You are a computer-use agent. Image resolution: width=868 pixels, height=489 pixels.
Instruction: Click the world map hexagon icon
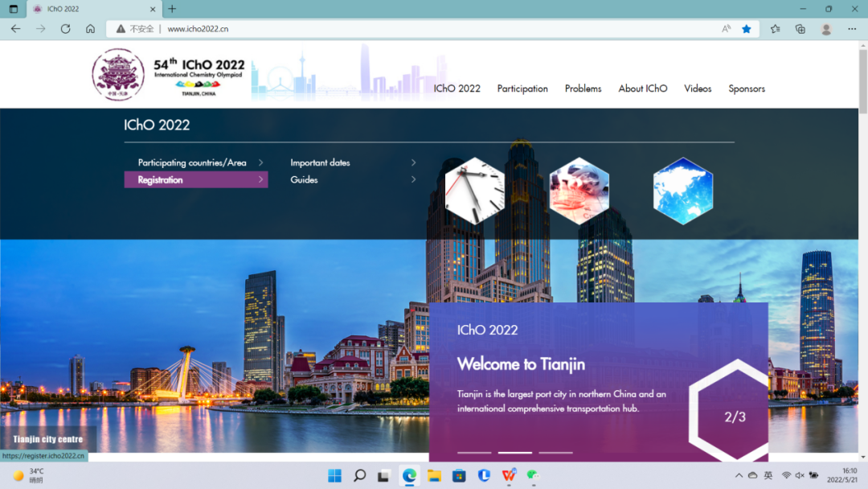[682, 191]
